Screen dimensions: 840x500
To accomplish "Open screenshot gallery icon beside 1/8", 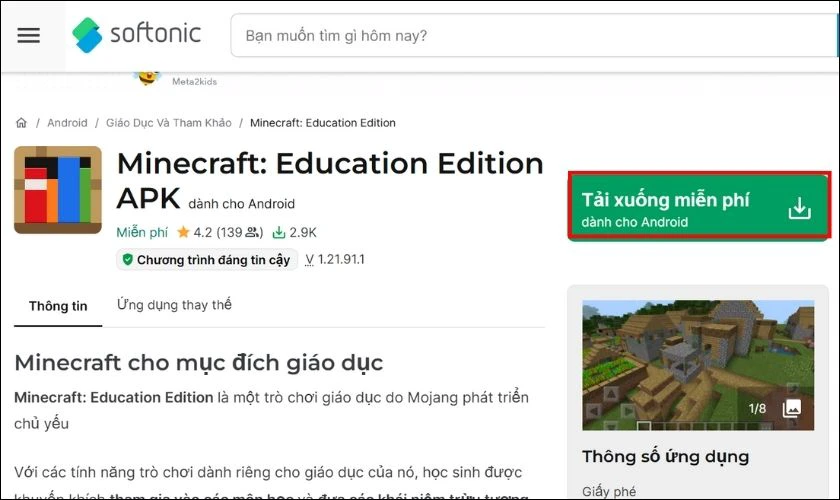I will 792,409.
